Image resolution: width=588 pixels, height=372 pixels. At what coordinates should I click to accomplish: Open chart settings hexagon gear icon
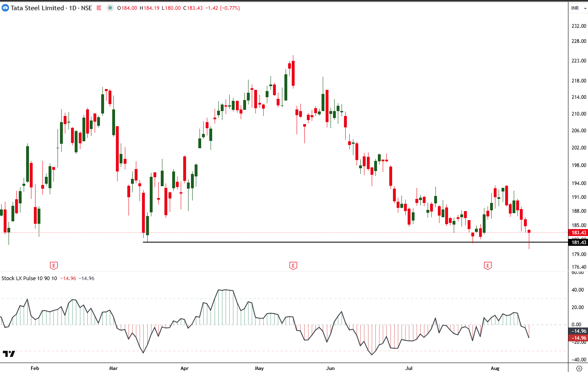click(579, 368)
